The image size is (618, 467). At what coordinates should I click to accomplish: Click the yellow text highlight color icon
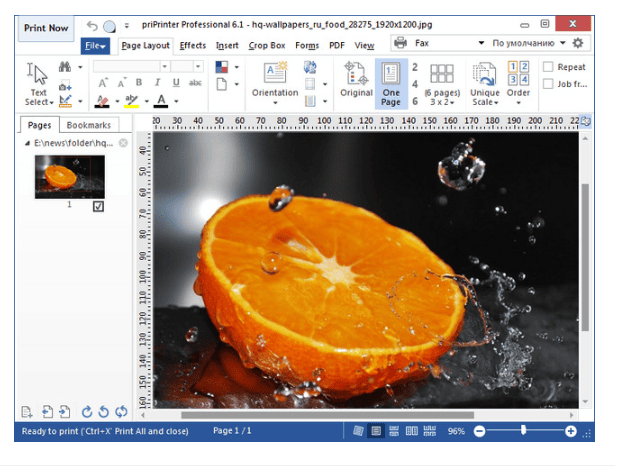(131, 101)
